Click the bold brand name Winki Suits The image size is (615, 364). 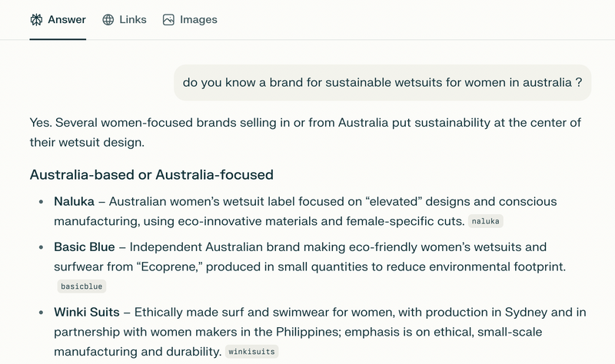click(87, 313)
